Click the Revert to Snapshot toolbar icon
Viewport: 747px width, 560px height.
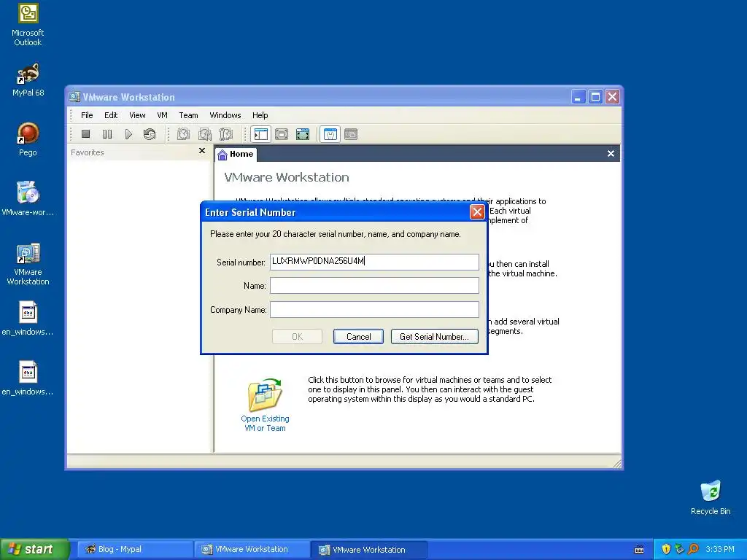click(x=205, y=134)
